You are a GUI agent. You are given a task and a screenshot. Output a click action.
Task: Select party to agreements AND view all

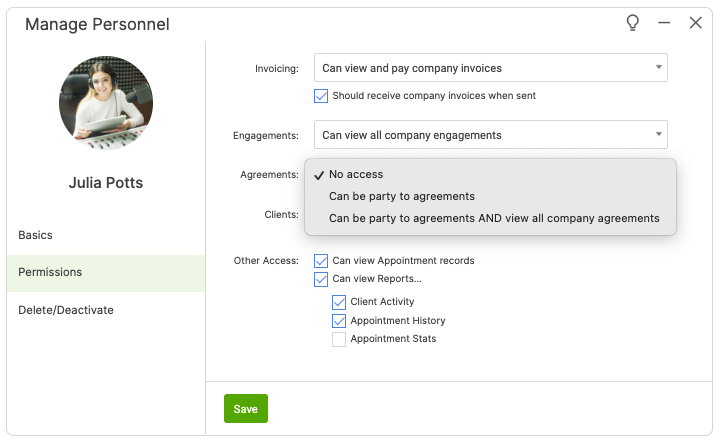coord(494,218)
